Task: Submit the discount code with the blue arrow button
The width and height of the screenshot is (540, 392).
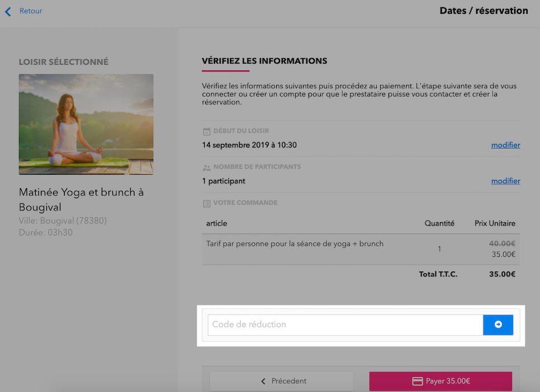Action: (x=498, y=324)
